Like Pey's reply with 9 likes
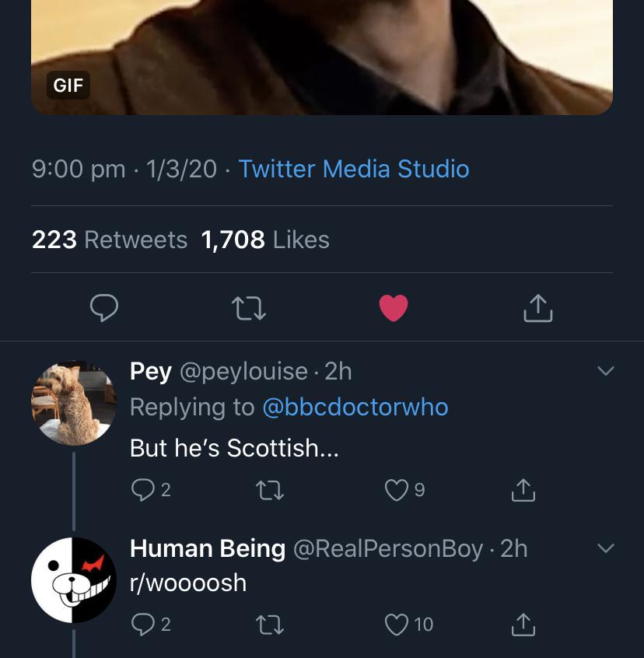 click(397, 489)
